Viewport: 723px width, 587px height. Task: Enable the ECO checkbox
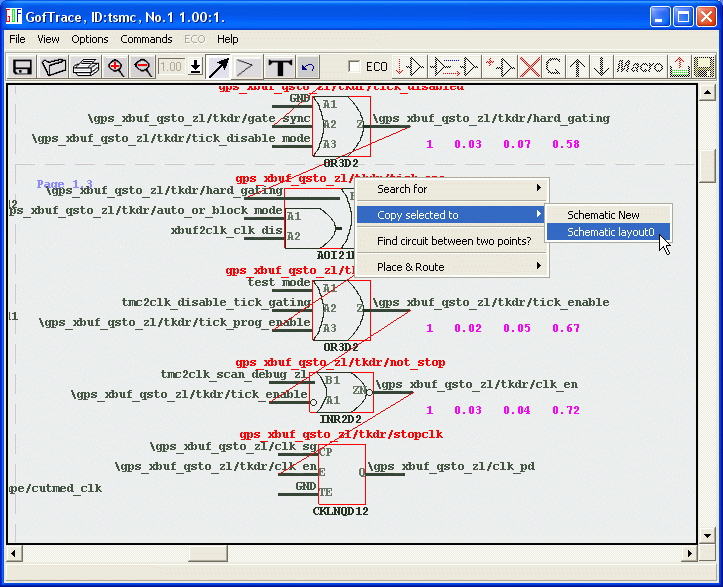click(x=354, y=67)
